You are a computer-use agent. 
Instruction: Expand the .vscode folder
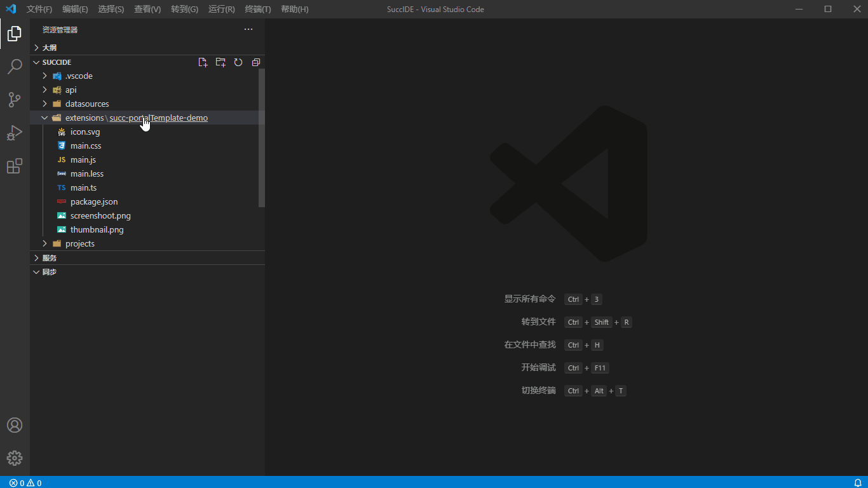click(79, 76)
